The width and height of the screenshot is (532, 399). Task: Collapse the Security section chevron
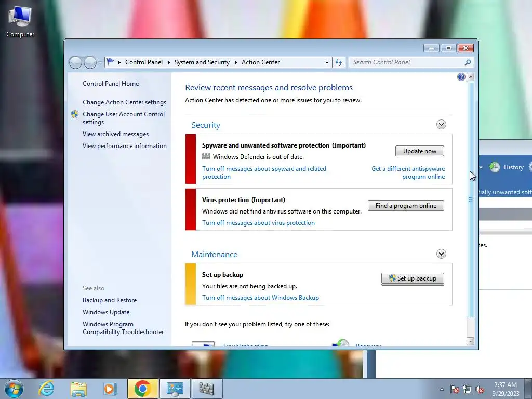(x=441, y=125)
